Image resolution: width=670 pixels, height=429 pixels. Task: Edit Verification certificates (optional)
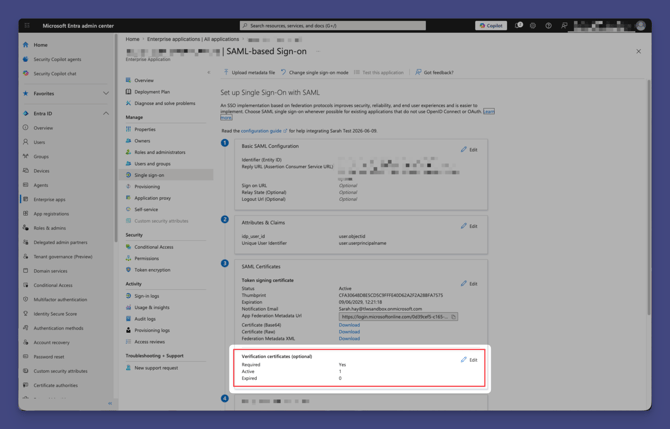[469, 360]
